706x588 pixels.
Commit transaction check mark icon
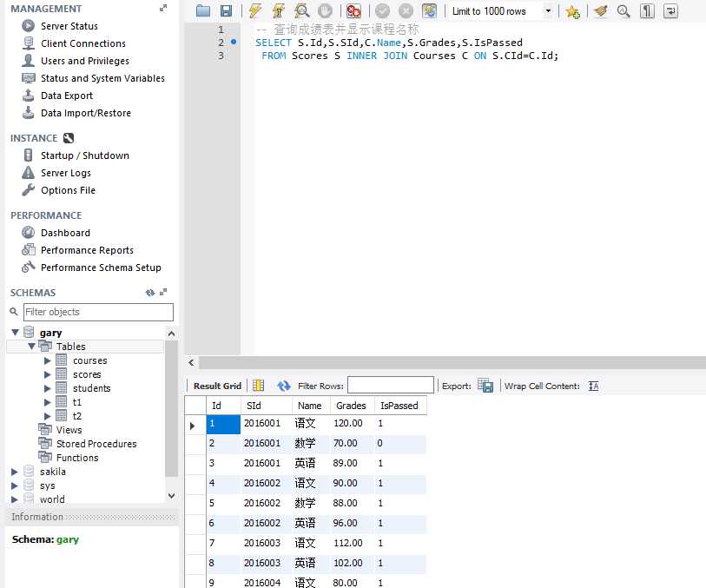click(382, 10)
